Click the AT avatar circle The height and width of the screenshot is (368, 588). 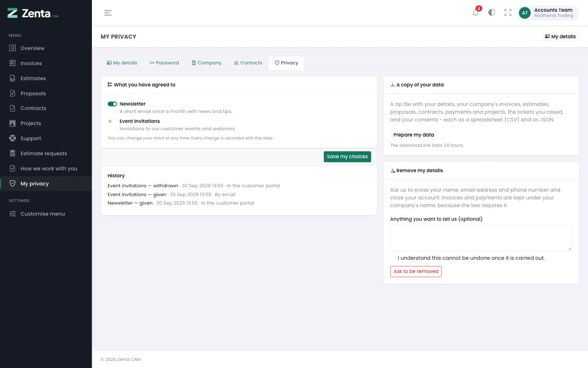pos(525,13)
